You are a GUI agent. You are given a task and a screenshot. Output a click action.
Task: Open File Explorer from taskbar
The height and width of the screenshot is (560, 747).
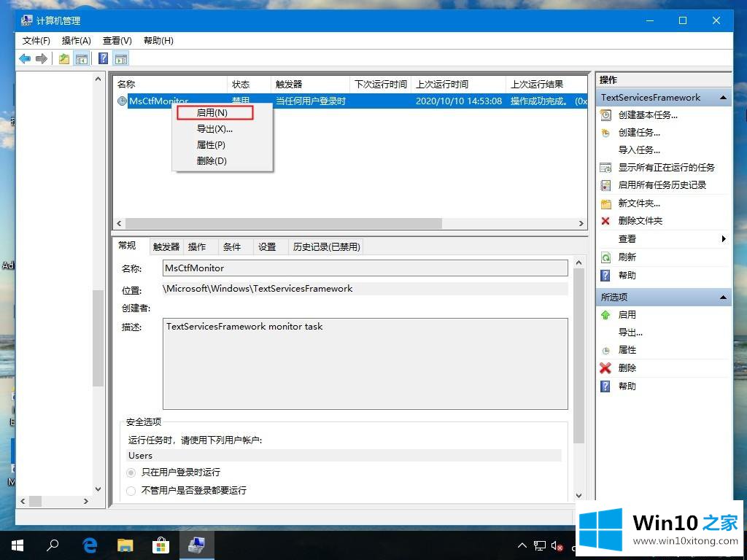pyautogui.click(x=125, y=545)
